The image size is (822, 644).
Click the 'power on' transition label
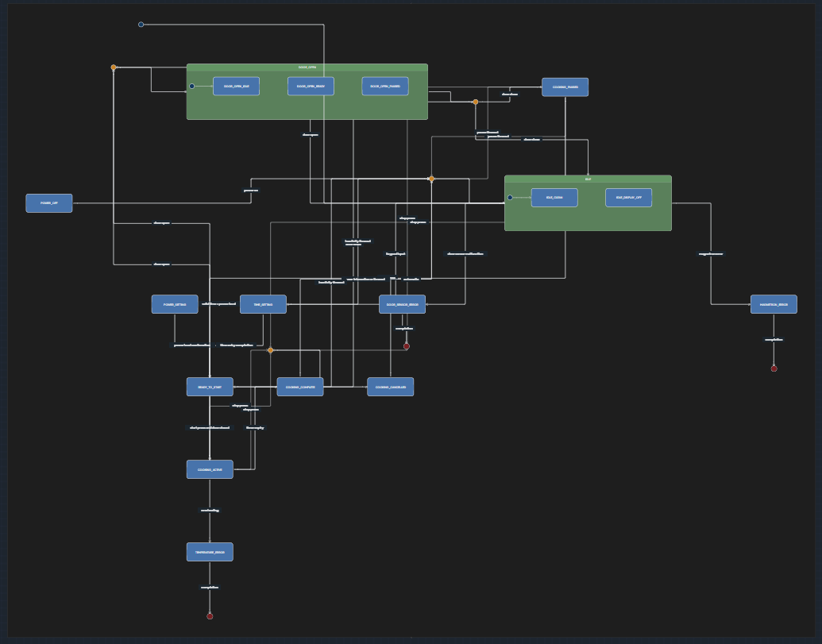coord(251,191)
